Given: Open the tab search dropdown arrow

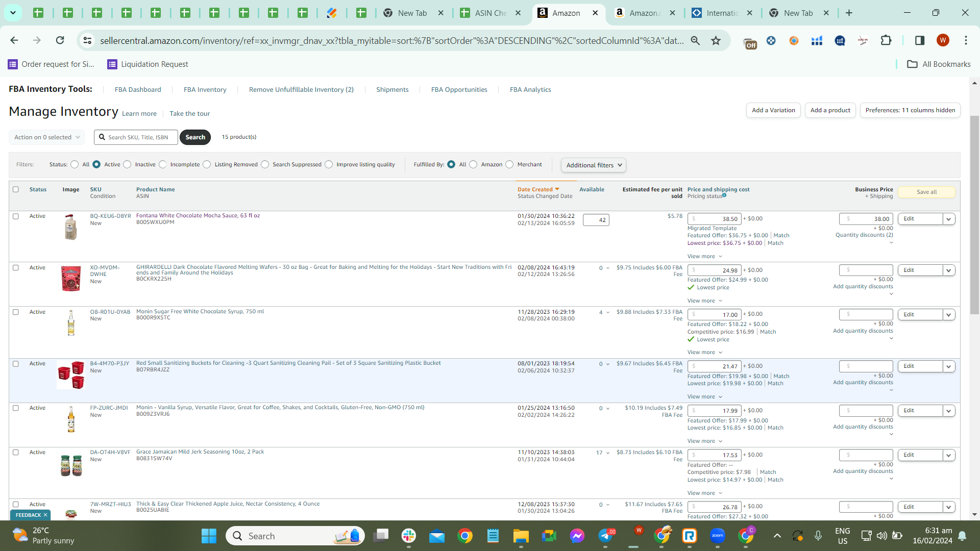Looking at the screenshot, I should 13,13.
